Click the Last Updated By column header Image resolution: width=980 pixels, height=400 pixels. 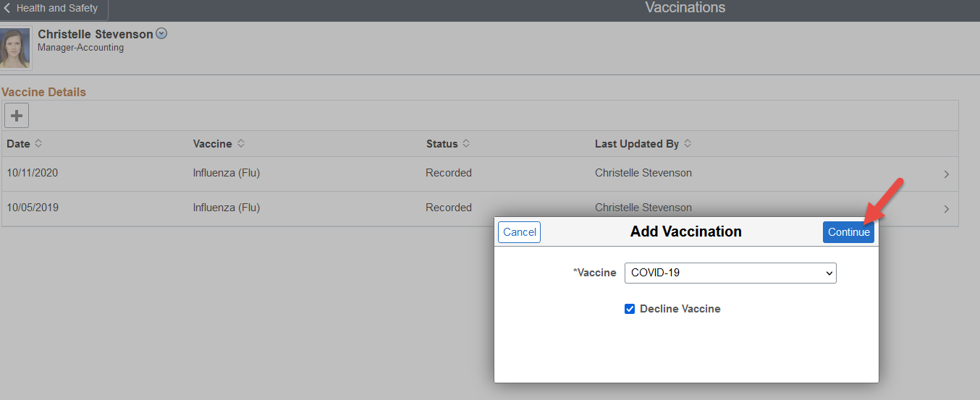636,144
